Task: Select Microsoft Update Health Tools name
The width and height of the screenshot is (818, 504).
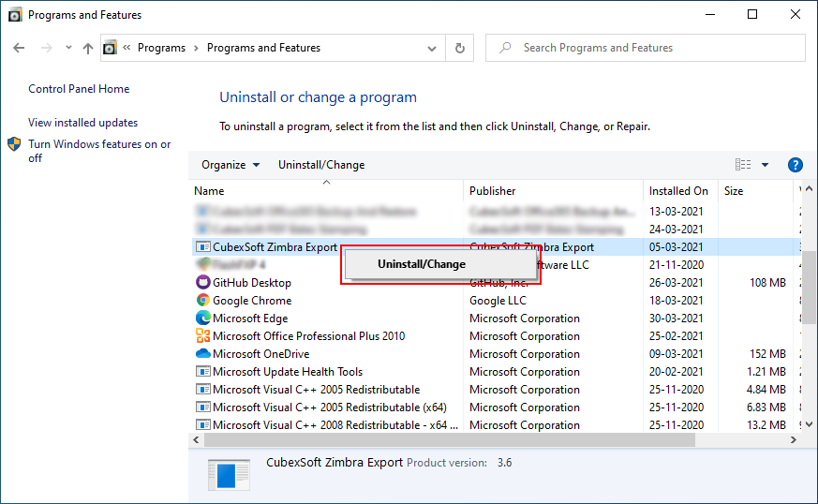Action: tap(288, 372)
